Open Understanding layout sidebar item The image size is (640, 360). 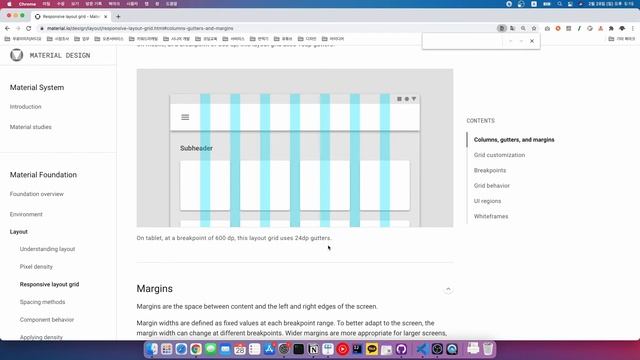(47, 249)
